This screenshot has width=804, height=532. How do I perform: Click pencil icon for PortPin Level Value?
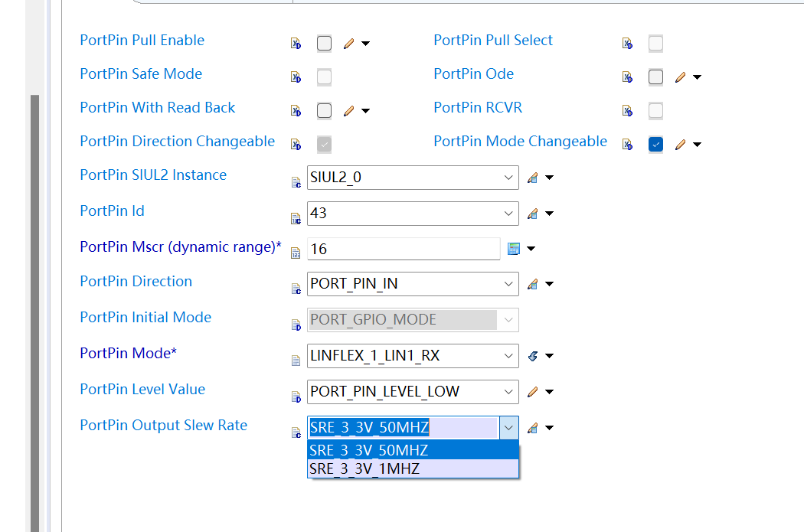[533, 392]
